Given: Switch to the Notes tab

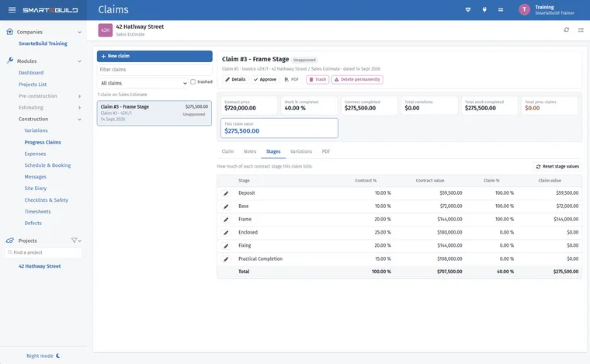Looking at the screenshot, I should [250, 151].
